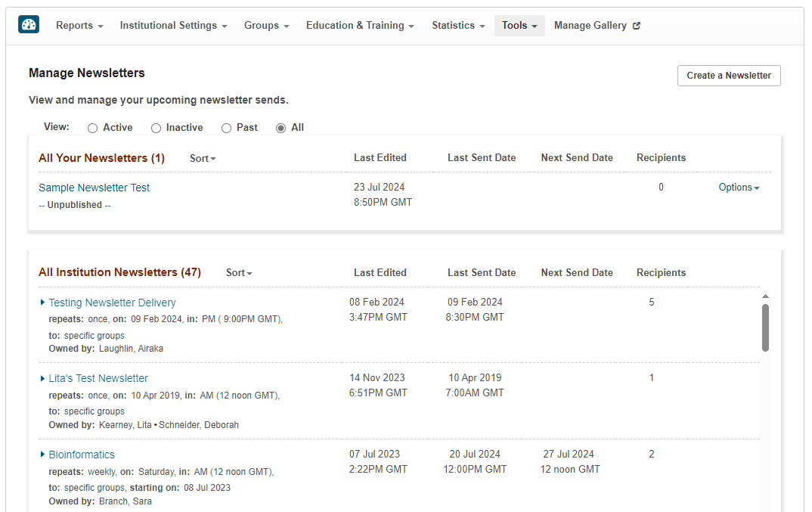Click the institution newsletters scrollbar thumb

tap(765, 327)
